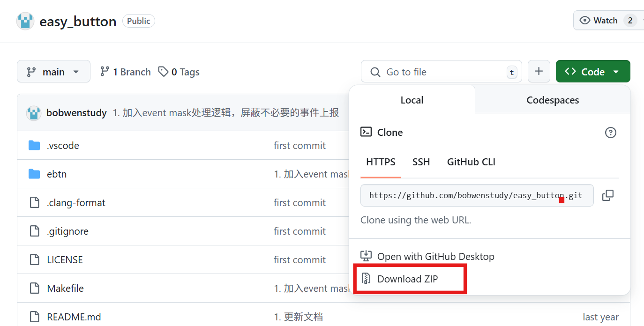Click the branch icon next to 1 Branch

[105, 72]
